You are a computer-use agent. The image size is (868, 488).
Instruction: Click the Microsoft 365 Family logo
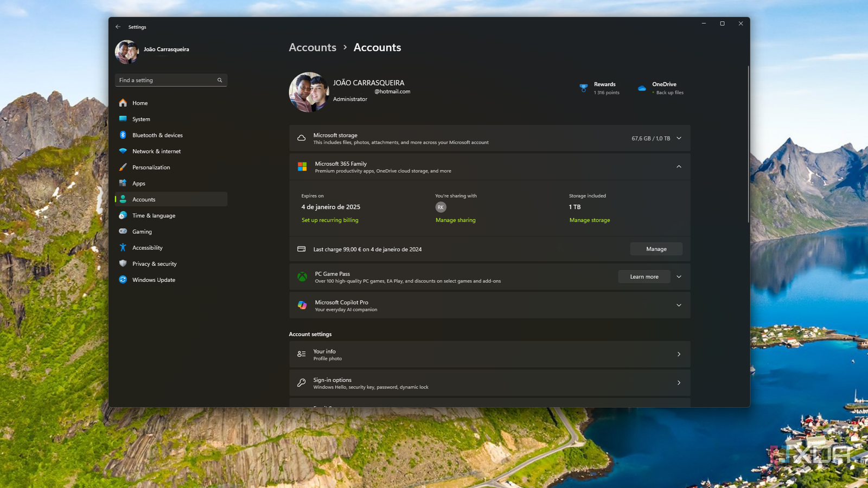click(302, 166)
